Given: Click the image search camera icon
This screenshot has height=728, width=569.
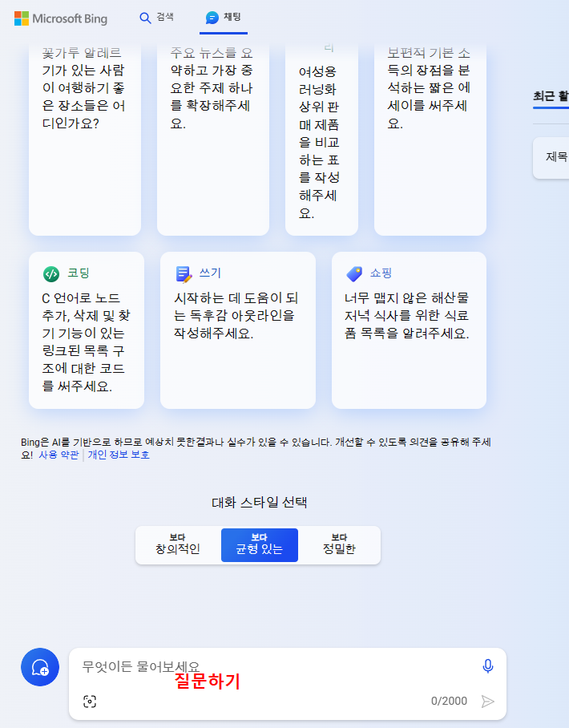Looking at the screenshot, I should (x=90, y=701).
